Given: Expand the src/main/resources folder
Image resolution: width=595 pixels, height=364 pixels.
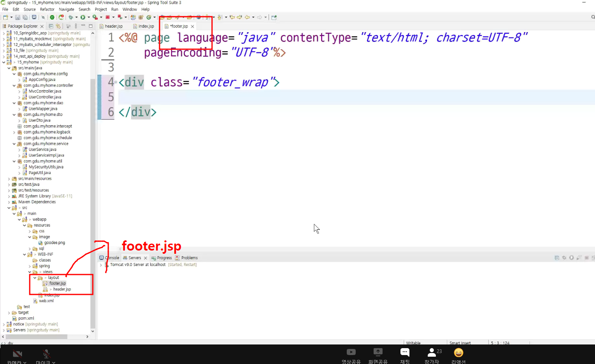Looking at the screenshot, I should pyautogui.click(x=9, y=179).
